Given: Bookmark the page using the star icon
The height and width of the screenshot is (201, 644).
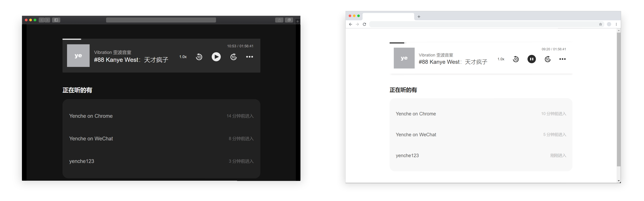Looking at the screenshot, I should (600, 24).
